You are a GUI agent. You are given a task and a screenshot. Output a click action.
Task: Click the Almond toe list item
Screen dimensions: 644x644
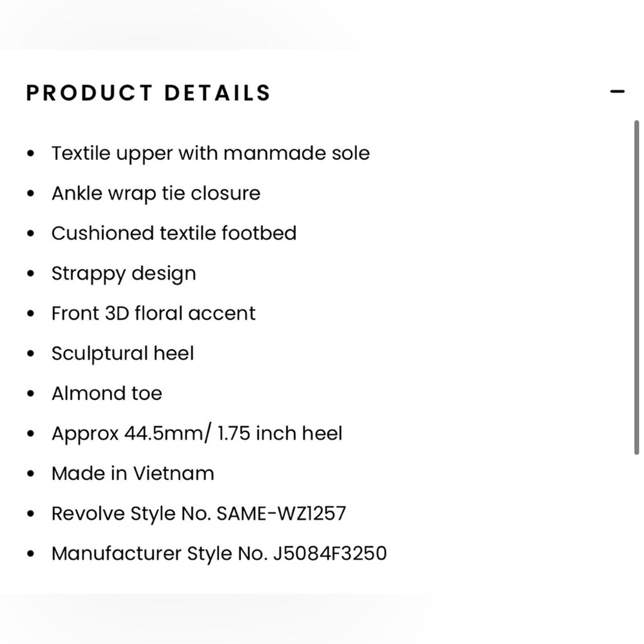click(107, 392)
